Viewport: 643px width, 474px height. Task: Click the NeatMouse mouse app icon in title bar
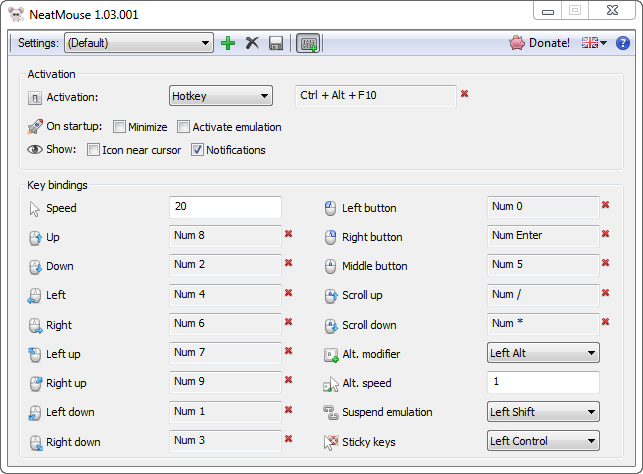[x=16, y=14]
